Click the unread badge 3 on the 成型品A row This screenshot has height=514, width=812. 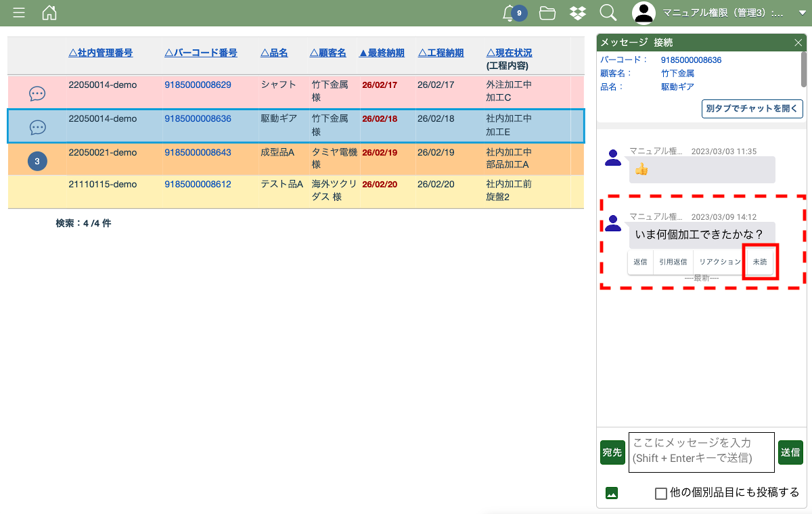click(x=37, y=161)
